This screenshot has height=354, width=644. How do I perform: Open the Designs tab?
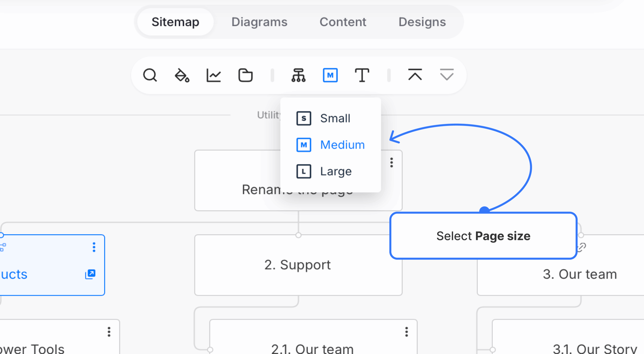tap(422, 22)
